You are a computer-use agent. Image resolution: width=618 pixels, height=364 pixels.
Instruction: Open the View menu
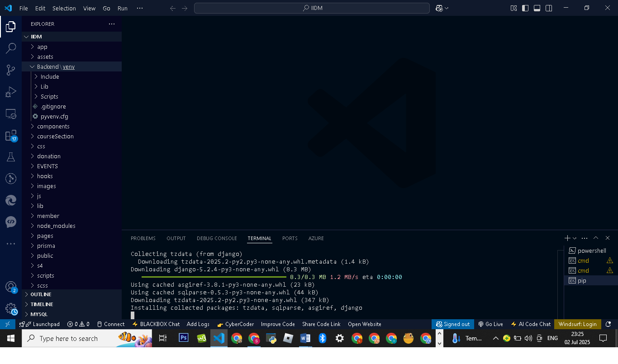click(89, 8)
